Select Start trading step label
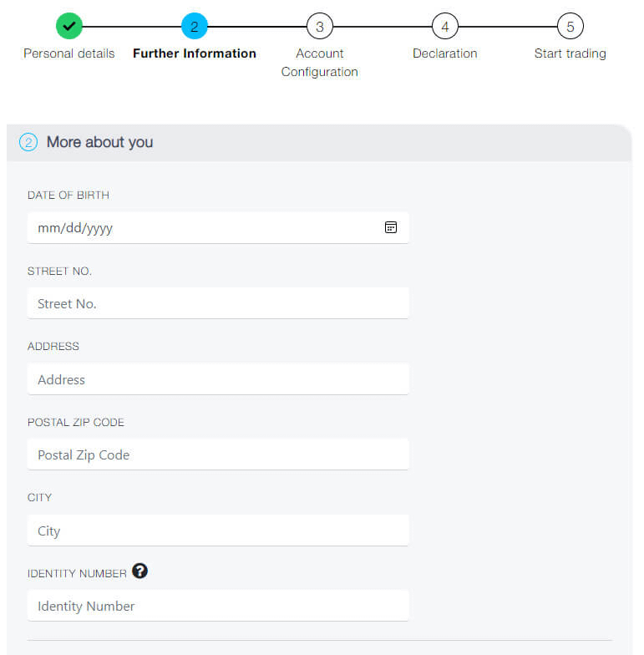 tap(570, 53)
